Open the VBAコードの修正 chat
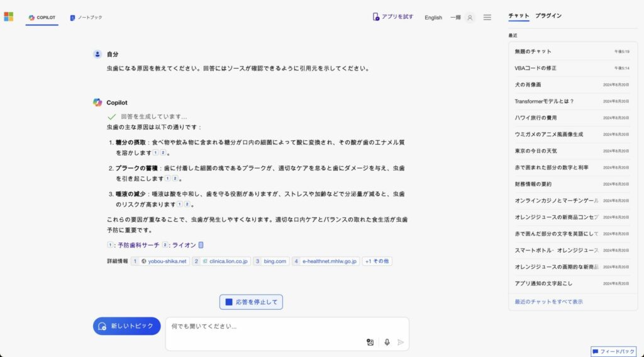The image size is (644, 357). [x=572, y=68]
